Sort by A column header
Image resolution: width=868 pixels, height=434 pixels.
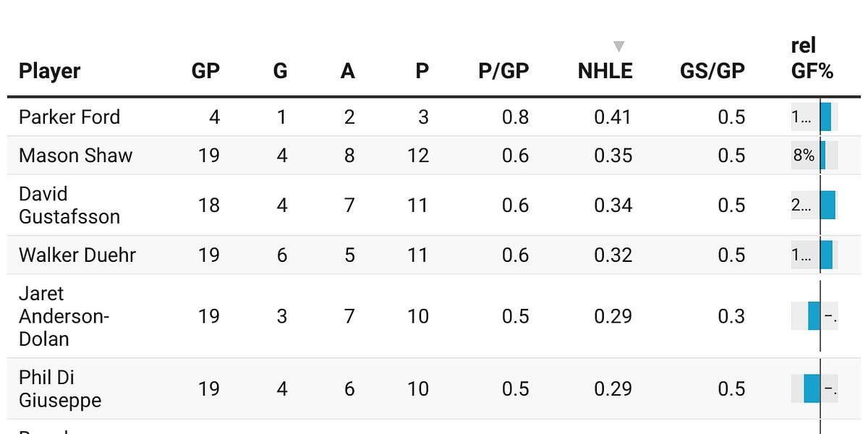coord(348,71)
